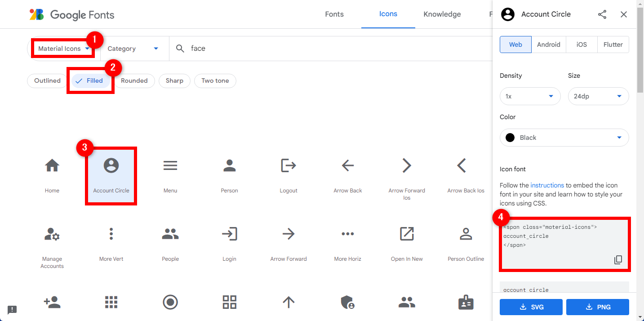Pick the More Horiz icon

click(x=348, y=234)
